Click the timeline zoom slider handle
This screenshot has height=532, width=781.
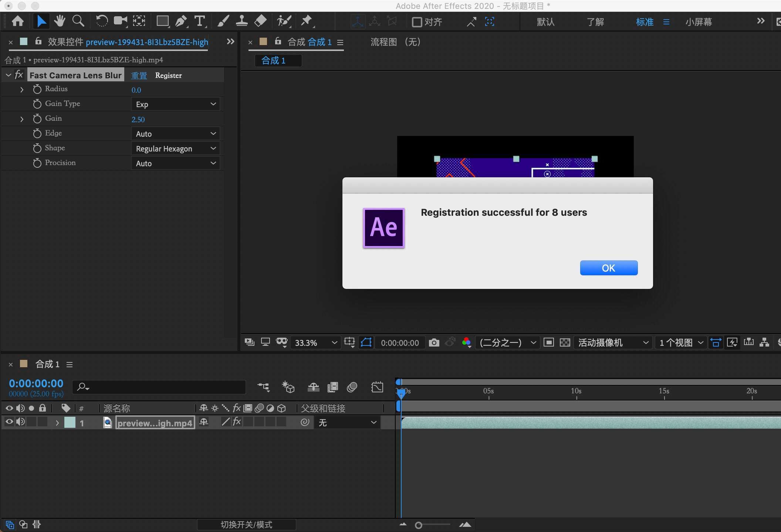(x=419, y=525)
